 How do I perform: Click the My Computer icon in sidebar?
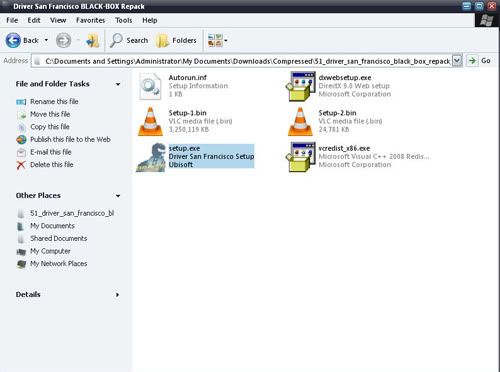tap(21, 252)
